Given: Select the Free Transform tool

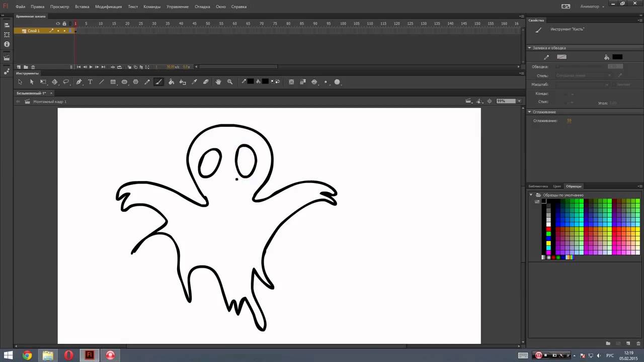Looking at the screenshot, I should tap(43, 82).
